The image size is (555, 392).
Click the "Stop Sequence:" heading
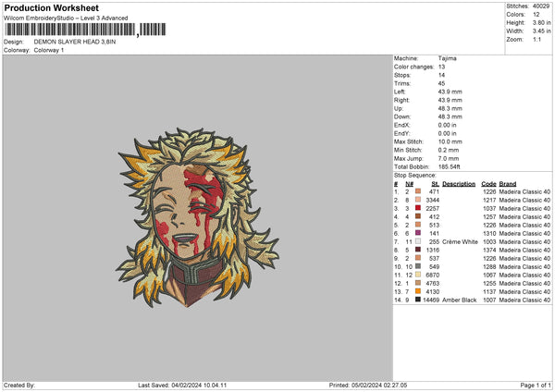pos(415,176)
